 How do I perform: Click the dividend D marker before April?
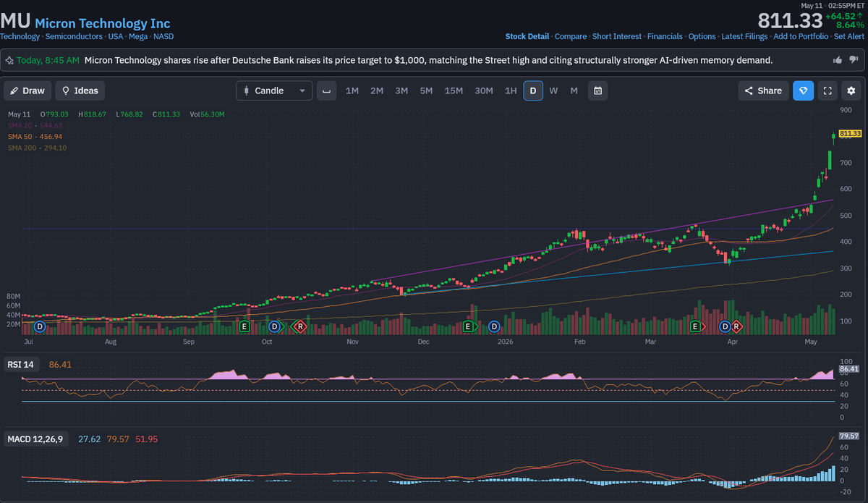[724, 327]
